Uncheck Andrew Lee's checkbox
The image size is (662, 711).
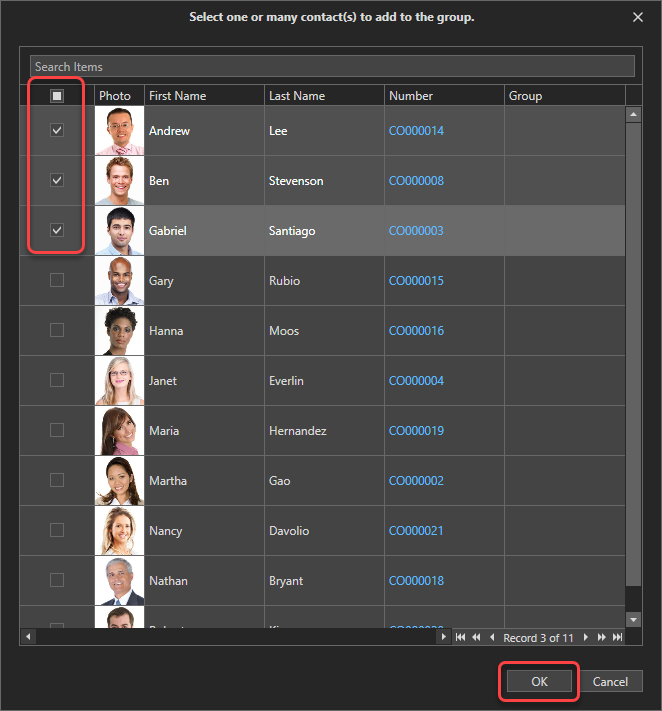(57, 130)
